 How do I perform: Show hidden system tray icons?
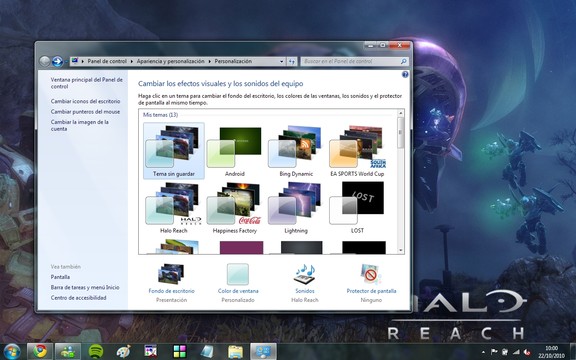(483, 352)
